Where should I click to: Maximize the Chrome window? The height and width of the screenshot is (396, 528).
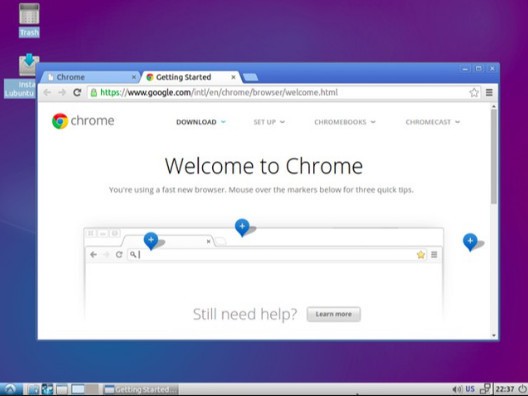[x=478, y=69]
